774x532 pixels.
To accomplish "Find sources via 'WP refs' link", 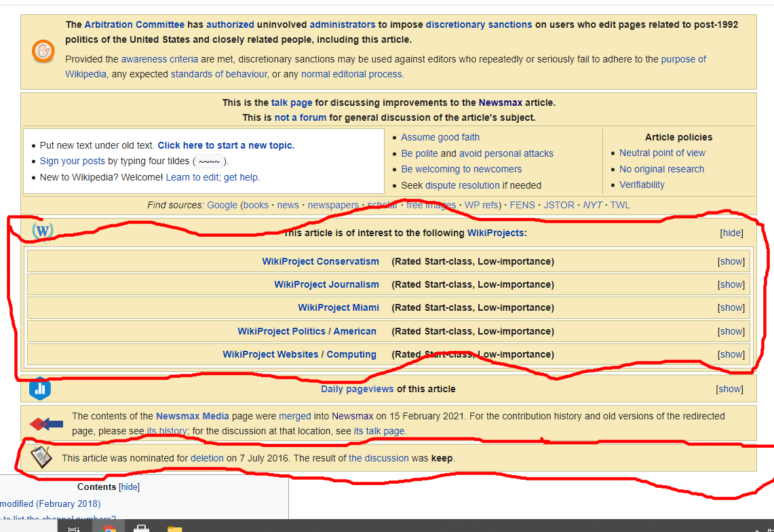I will (x=481, y=205).
